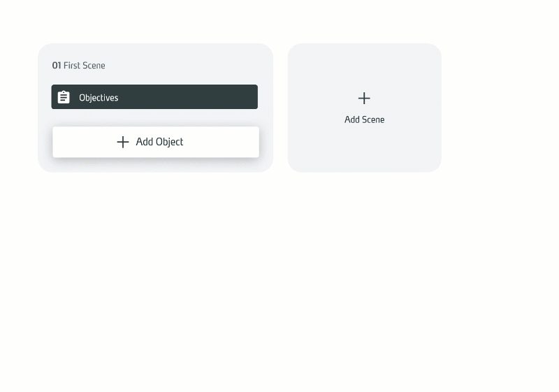559x392 pixels.
Task: Add a new object to First Scene
Action: tap(156, 142)
